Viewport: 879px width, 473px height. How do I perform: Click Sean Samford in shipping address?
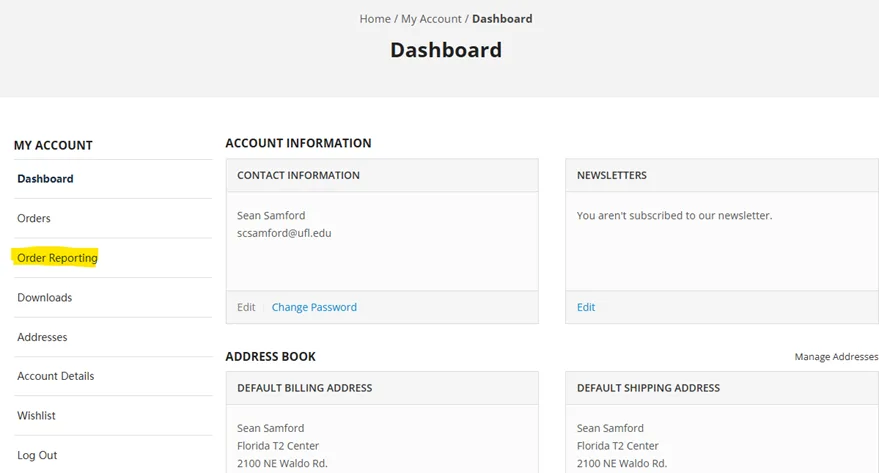click(x=610, y=428)
